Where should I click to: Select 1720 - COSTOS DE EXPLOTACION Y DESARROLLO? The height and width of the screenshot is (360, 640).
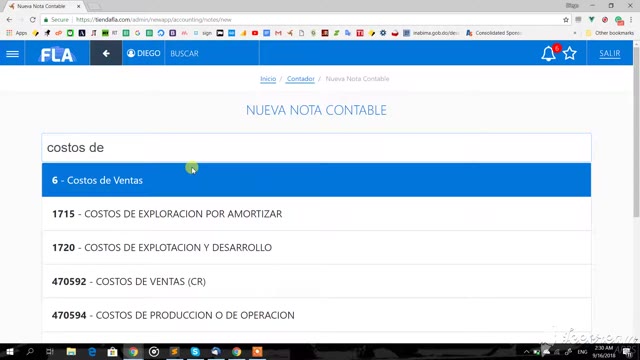tap(316, 248)
